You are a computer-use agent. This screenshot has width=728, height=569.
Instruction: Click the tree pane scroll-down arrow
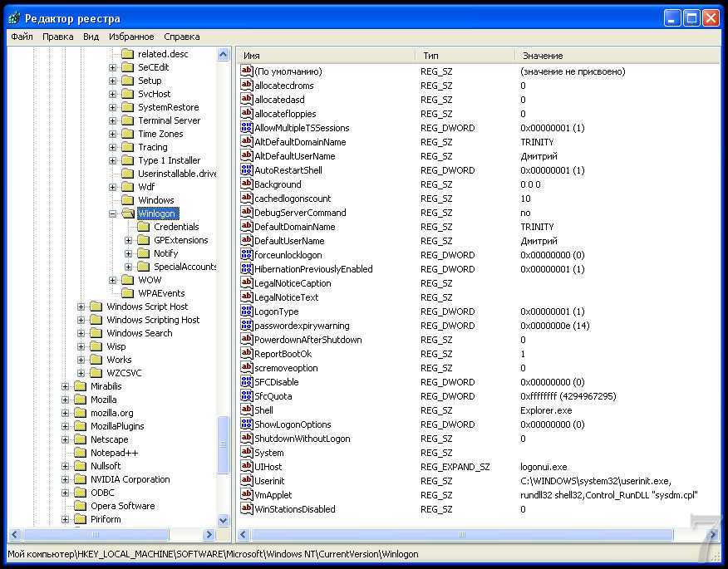coord(223,520)
